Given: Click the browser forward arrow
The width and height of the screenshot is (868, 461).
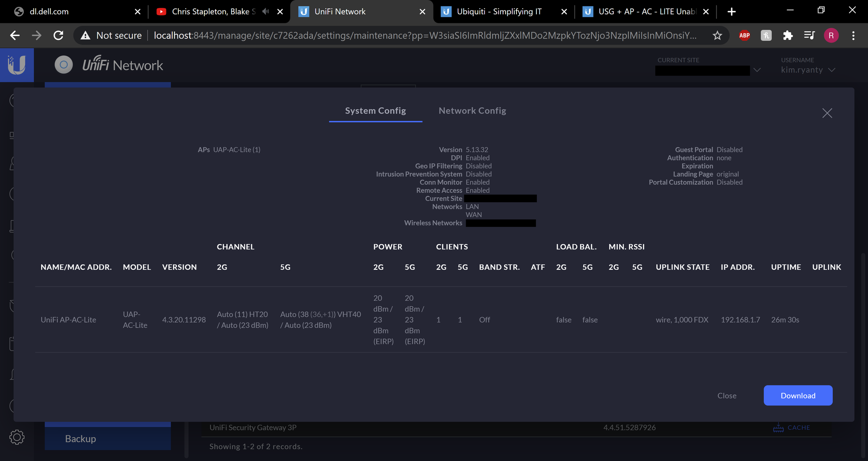Looking at the screenshot, I should tap(37, 36).
